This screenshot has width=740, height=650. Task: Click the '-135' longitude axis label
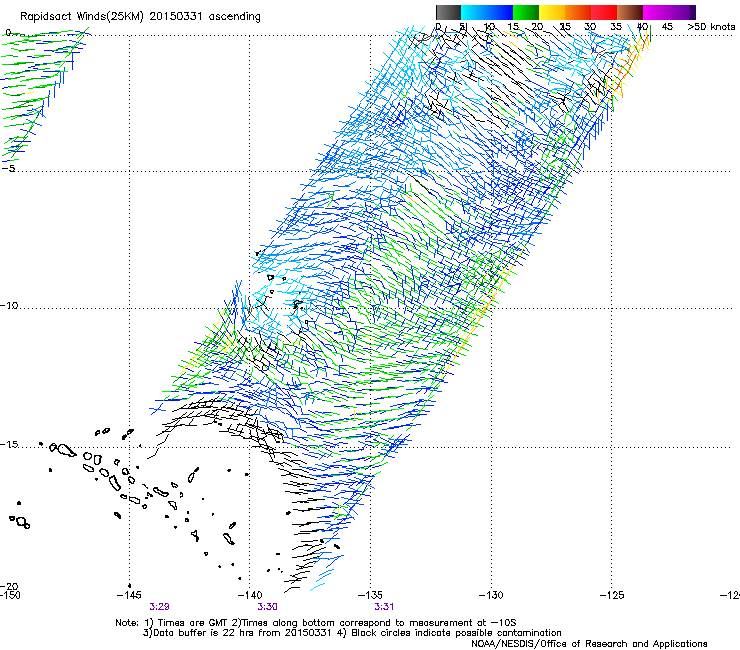(370, 595)
